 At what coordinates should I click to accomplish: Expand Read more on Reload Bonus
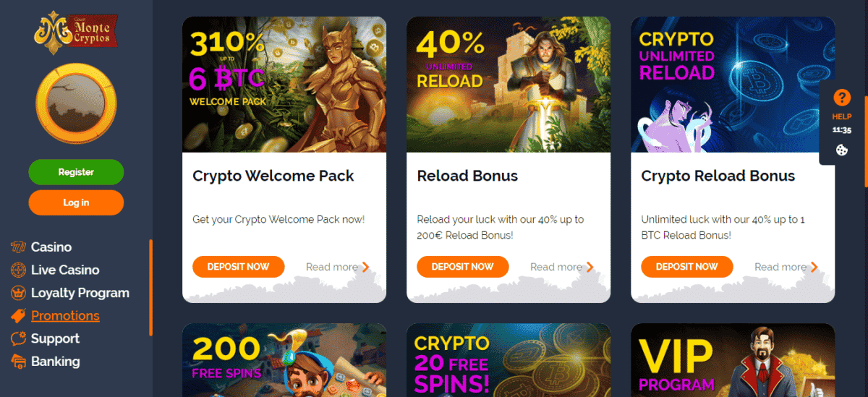(562, 267)
